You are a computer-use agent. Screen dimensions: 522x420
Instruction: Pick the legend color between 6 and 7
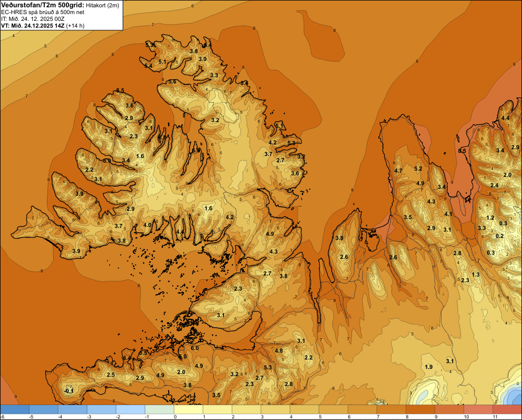click(x=362, y=410)
